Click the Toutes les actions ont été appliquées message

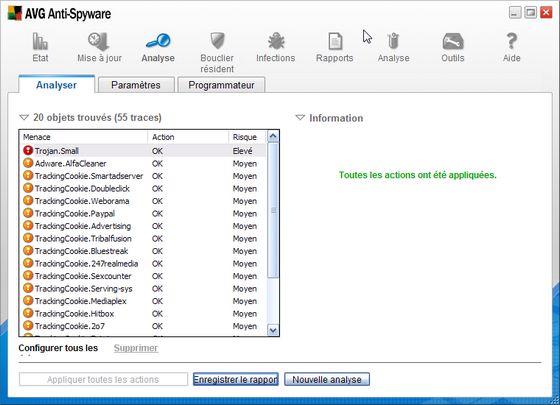pyautogui.click(x=418, y=175)
